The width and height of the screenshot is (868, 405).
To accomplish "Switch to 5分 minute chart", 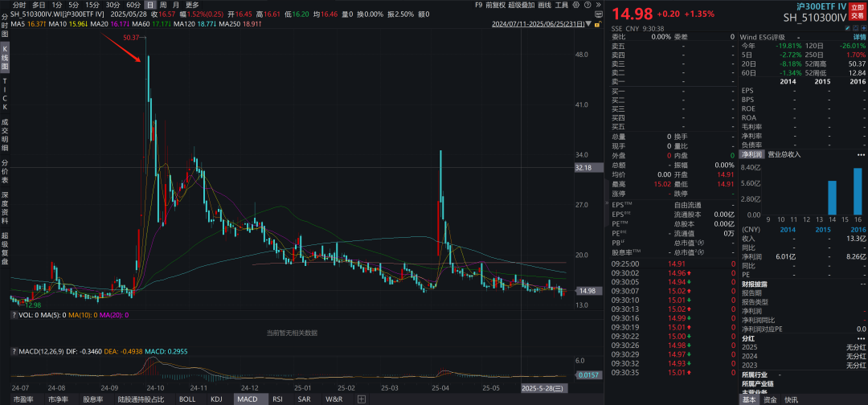I will 74,5.
